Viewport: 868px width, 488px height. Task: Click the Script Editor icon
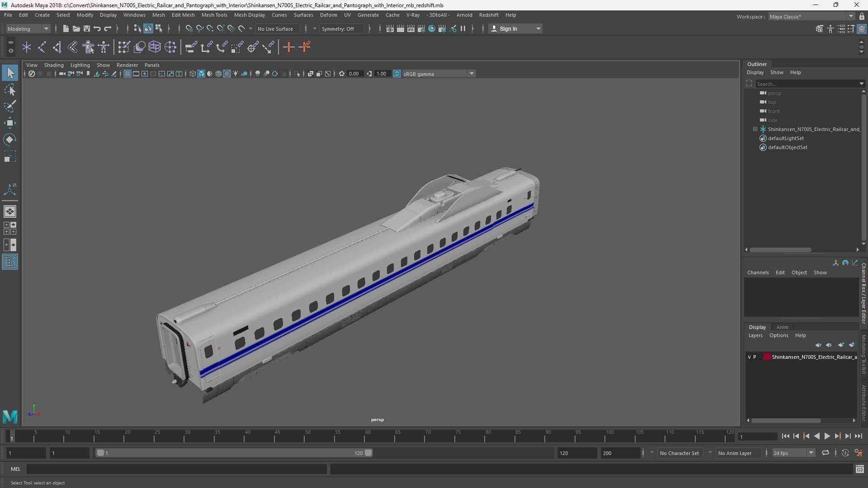860,469
